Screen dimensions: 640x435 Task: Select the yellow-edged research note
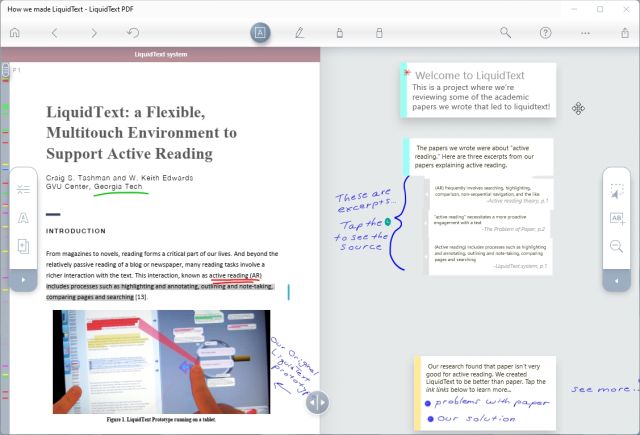tap(485, 393)
